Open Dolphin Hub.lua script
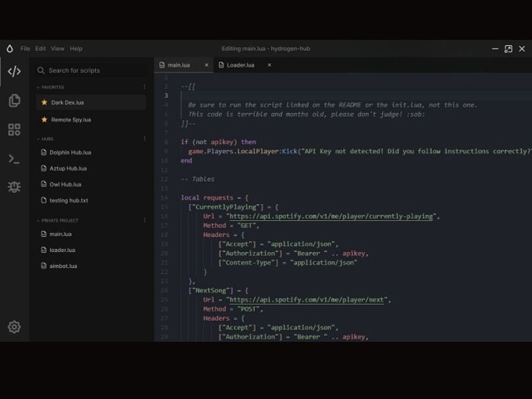Viewport: 532px width, 399px height. click(70, 152)
